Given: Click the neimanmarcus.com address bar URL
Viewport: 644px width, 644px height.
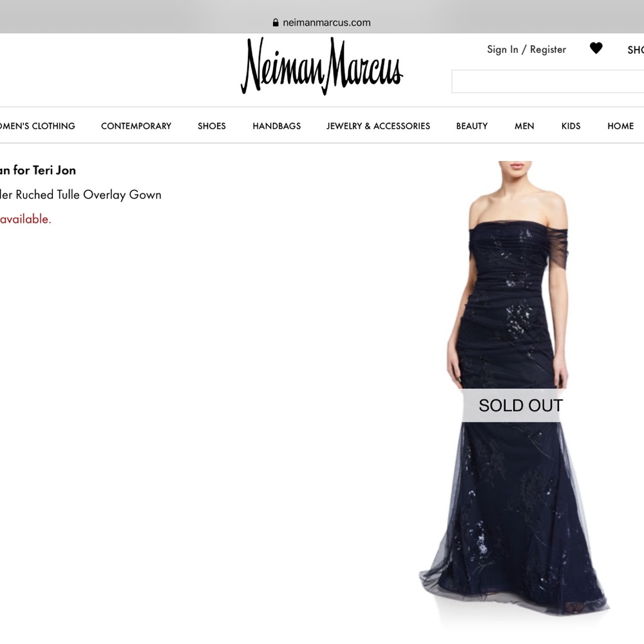Looking at the screenshot, I should pyautogui.click(x=327, y=23).
